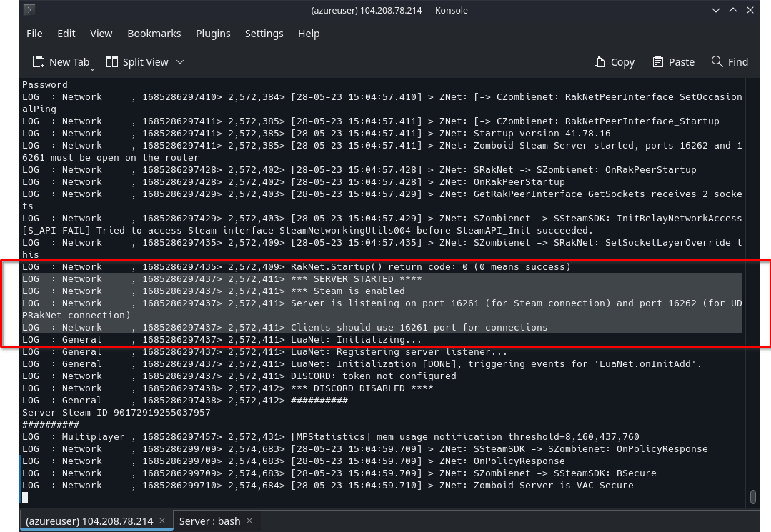Image resolution: width=771 pixels, height=532 pixels.
Task: Click 'Startup version 41.78.16' log line
Action: [x=316, y=134]
